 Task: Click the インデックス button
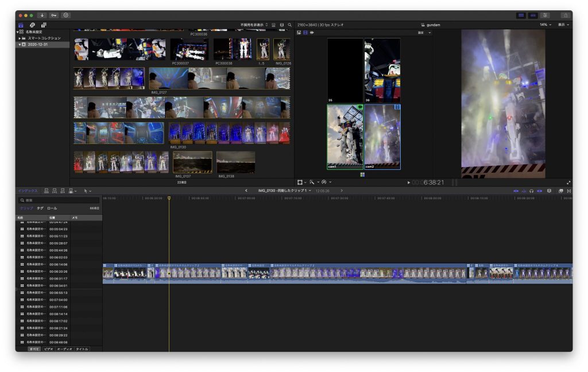point(28,191)
